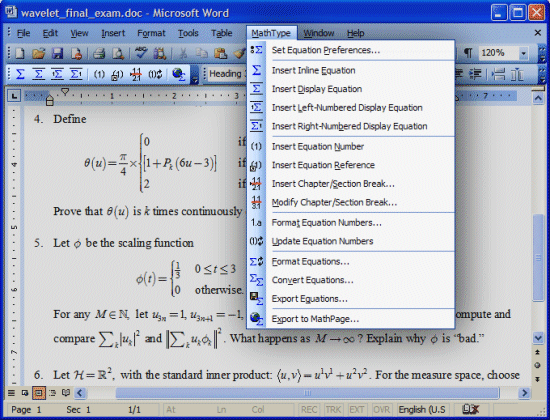The image size is (550, 420).
Task: Choose Update Equation Numbers menu entry
Action: (x=351, y=241)
